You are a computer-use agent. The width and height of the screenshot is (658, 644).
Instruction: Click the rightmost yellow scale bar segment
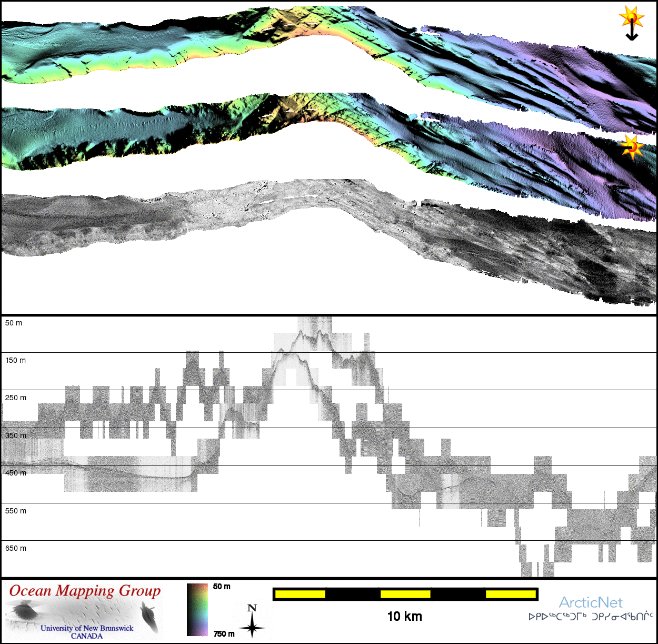pyautogui.click(x=510, y=595)
